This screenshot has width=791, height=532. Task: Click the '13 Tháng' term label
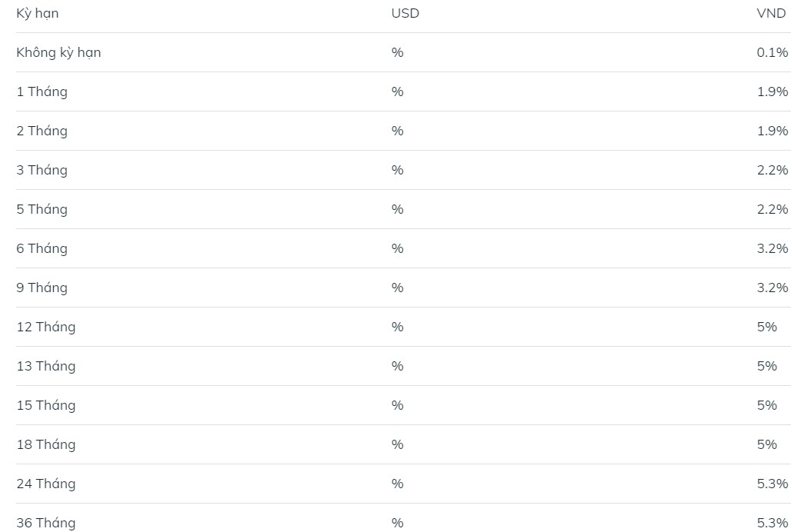click(46, 367)
